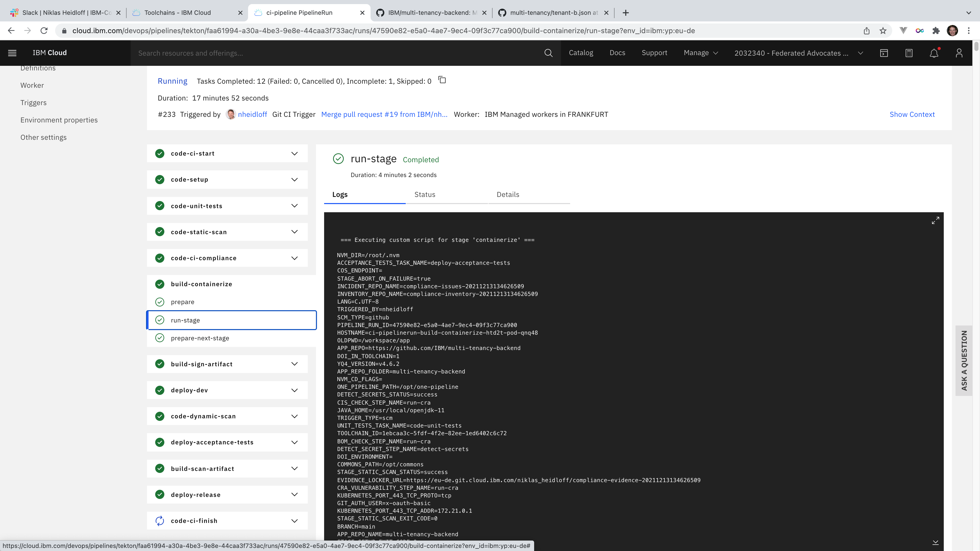The width and height of the screenshot is (980, 551).
Task: Open the user profile avatar icon
Action: (x=959, y=53)
